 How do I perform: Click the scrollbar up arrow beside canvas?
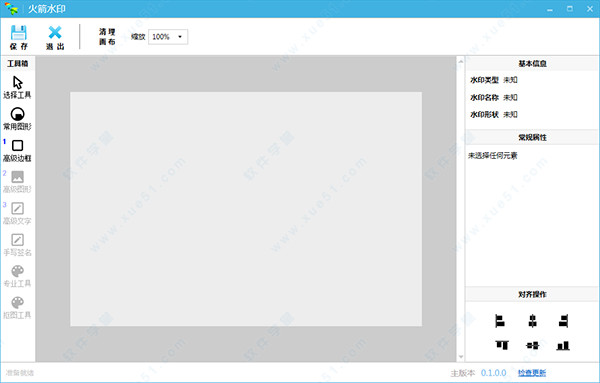coord(461,61)
